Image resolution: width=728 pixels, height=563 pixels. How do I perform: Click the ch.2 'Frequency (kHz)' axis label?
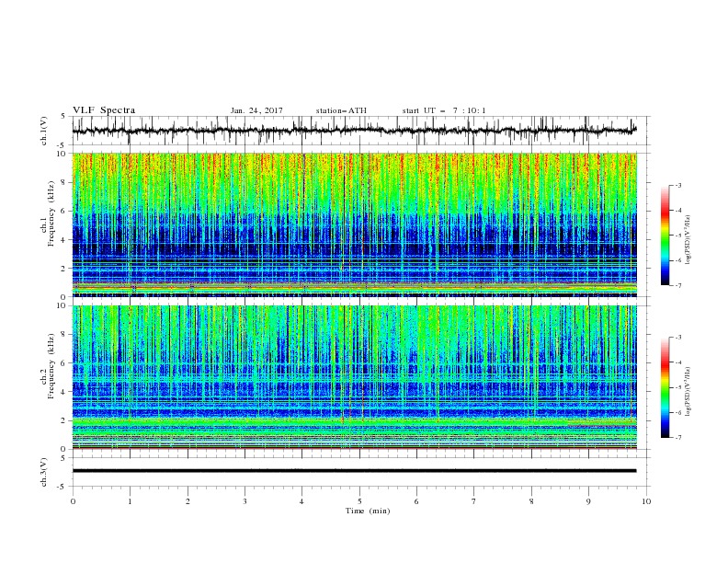tap(51, 366)
